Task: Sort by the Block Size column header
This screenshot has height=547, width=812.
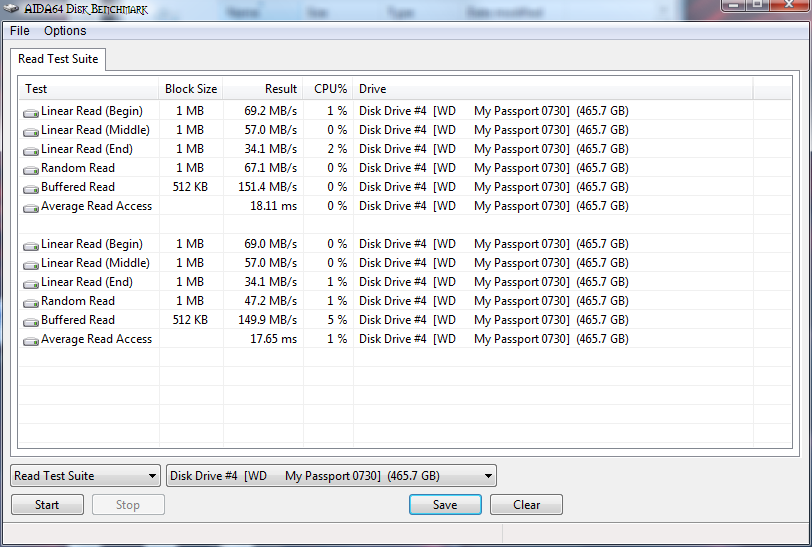Action: pos(191,89)
